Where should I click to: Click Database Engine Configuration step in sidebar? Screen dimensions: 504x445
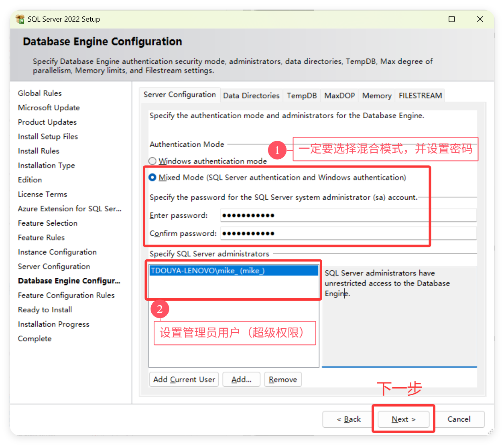(69, 281)
